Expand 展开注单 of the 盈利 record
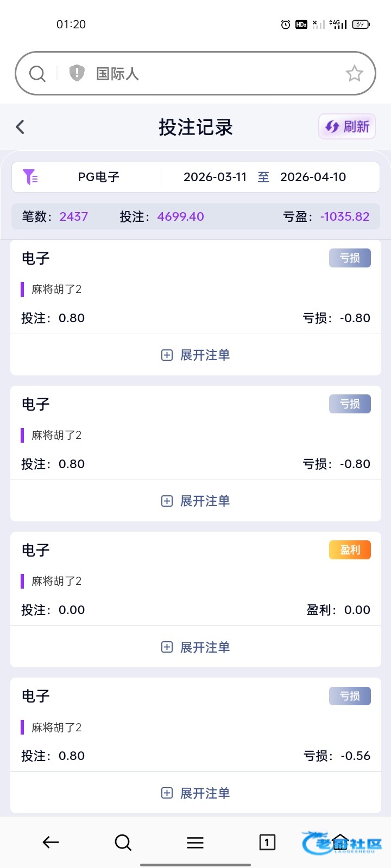 pos(195,647)
